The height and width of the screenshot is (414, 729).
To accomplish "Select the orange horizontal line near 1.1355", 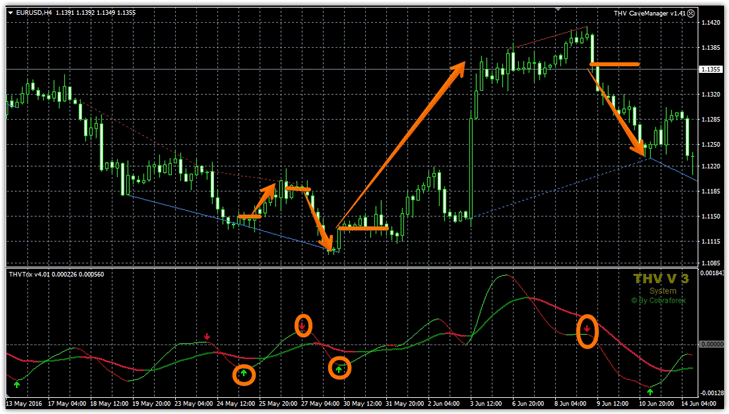I will pos(614,64).
